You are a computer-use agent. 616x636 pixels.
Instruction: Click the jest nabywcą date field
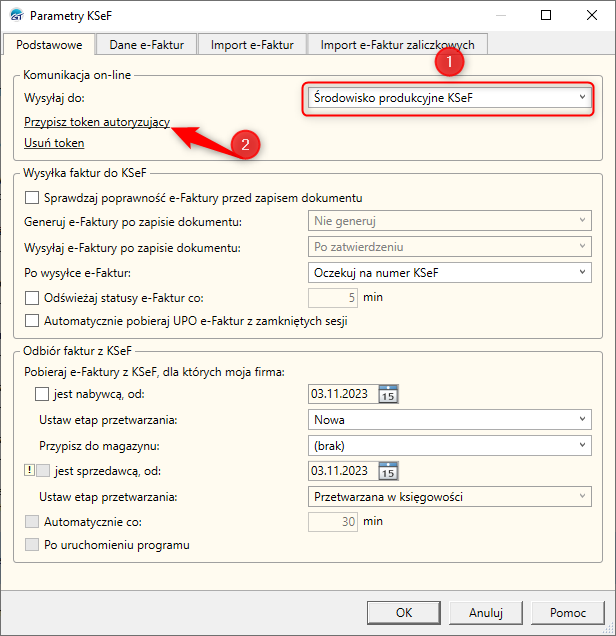point(342,394)
